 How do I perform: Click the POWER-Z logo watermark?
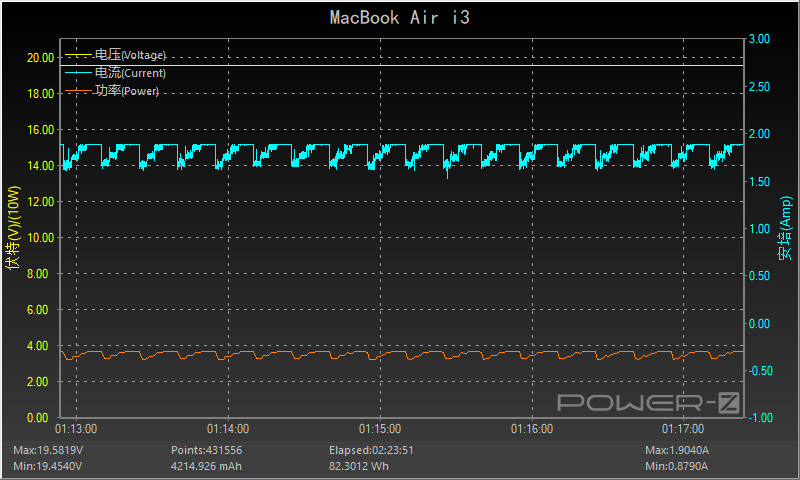pyautogui.click(x=647, y=402)
